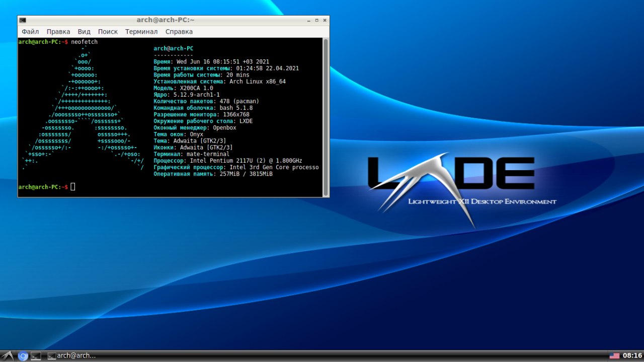Click the bottom prompt with cursor
This screenshot has width=644, height=362.
[x=46, y=187]
